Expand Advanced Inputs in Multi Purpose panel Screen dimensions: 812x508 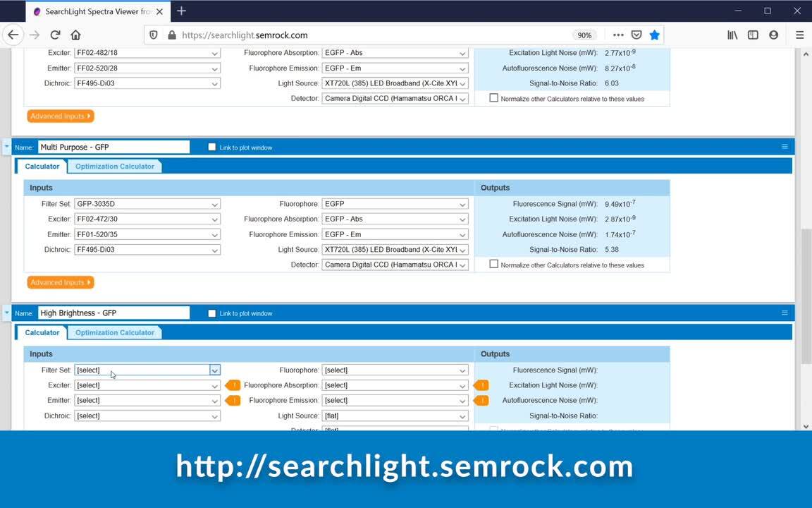coord(61,282)
